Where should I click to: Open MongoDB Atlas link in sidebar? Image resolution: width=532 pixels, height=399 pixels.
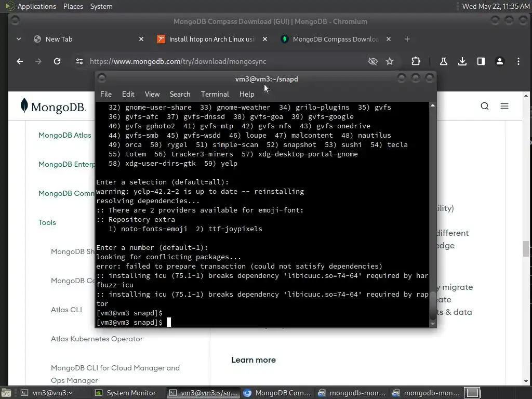click(65, 135)
